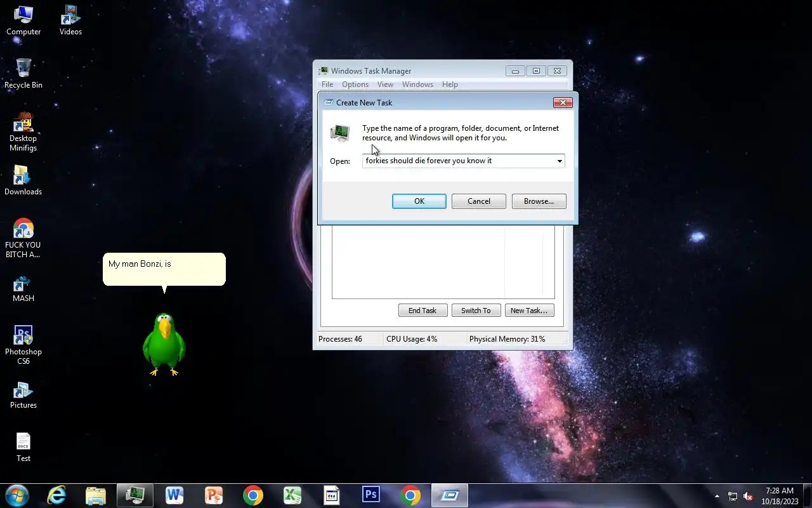The height and width of the screenshot is (508, 812).
Task: Open first Chrome icon in taskbar
Action: point(253,495)
